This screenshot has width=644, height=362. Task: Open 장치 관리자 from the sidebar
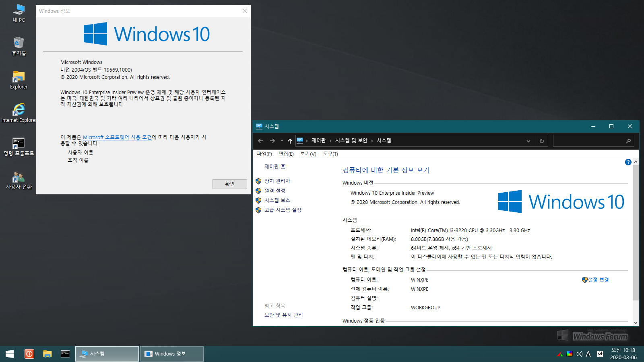click(277, 181)
